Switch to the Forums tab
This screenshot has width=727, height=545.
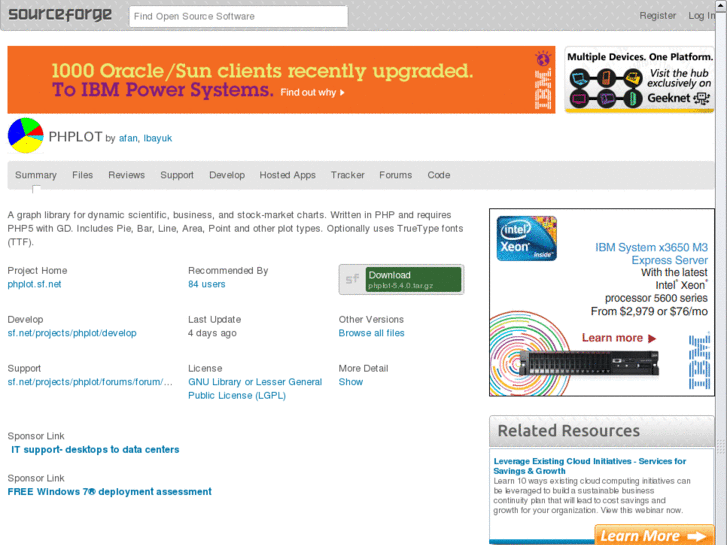pos(395,175)
